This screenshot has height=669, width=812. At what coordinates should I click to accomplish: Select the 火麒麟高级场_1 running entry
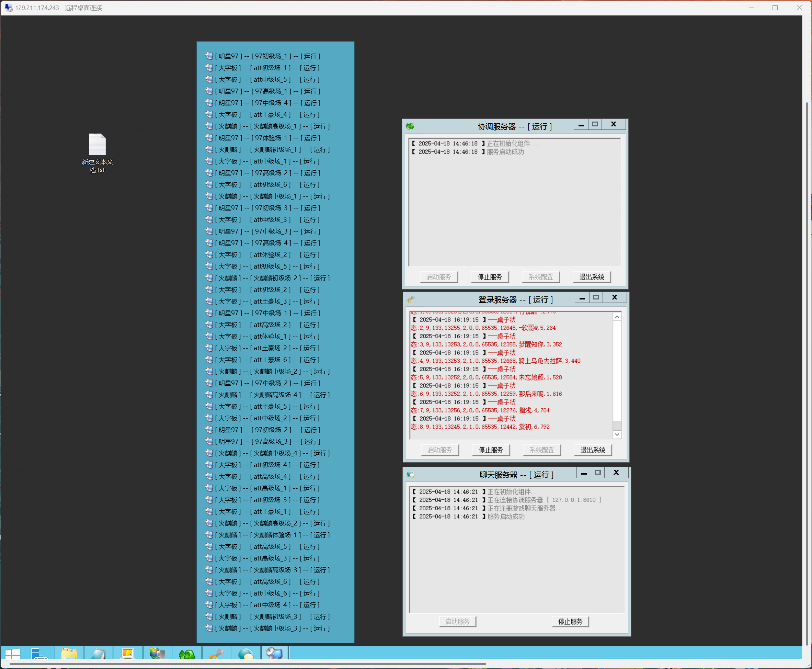272,126
